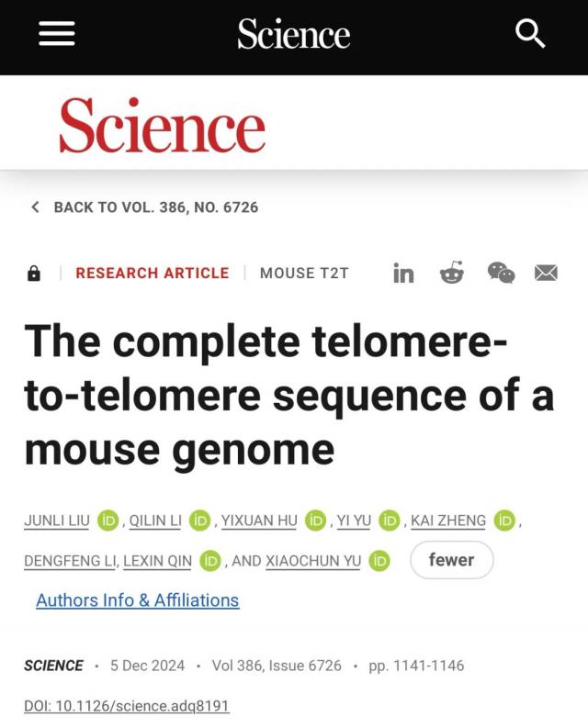This screenshot has height=728, width=588.
Task: Open the DOI link for this article
Action: 126,706
